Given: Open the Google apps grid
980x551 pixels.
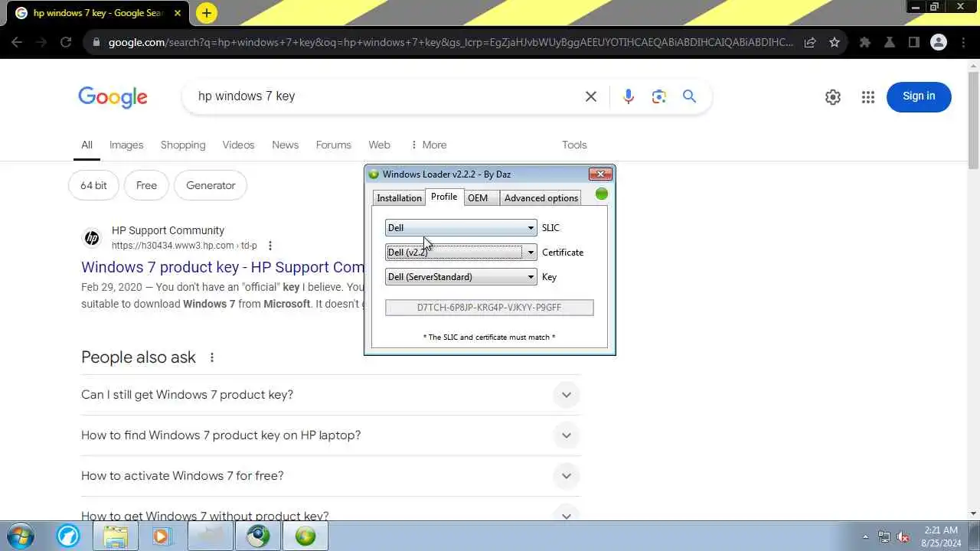Looking at the screenshot, I should pos(868,97).
